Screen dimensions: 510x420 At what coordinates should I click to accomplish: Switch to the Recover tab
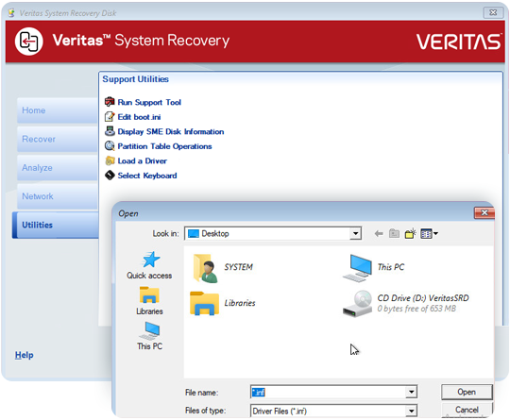click(58, 139)
